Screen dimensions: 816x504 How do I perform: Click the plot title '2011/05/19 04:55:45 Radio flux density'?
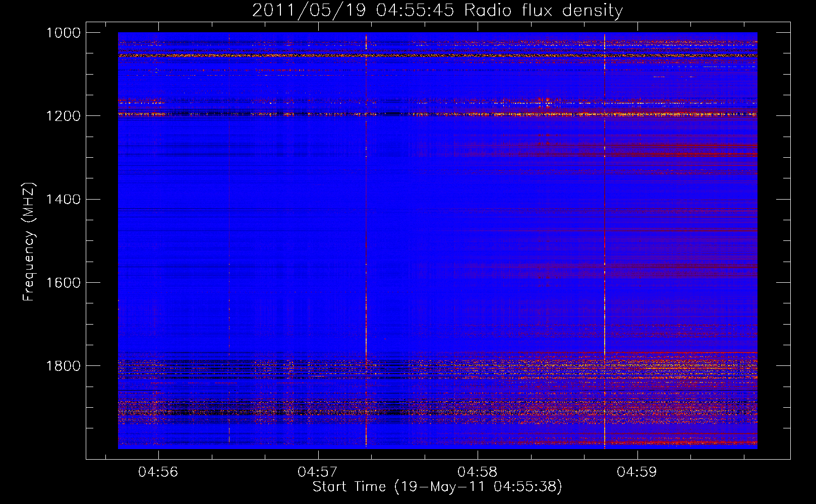point(437,10)
